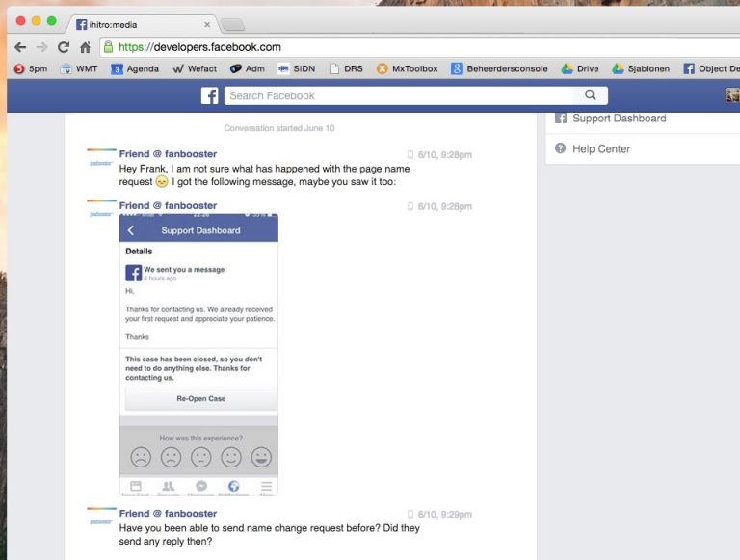Focus the Search Facebook field
740x560 pixels.
click(x=400, y=95)
